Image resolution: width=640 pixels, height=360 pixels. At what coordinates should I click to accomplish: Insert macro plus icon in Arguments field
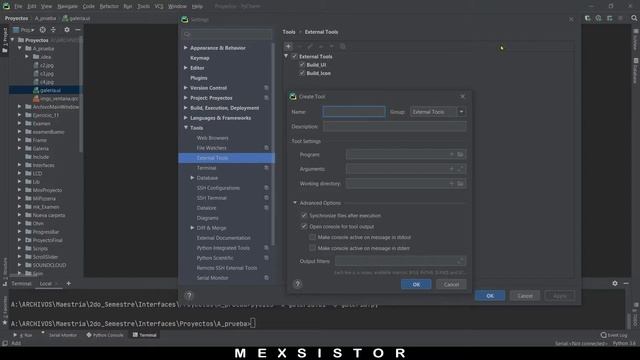pos(451,169)
